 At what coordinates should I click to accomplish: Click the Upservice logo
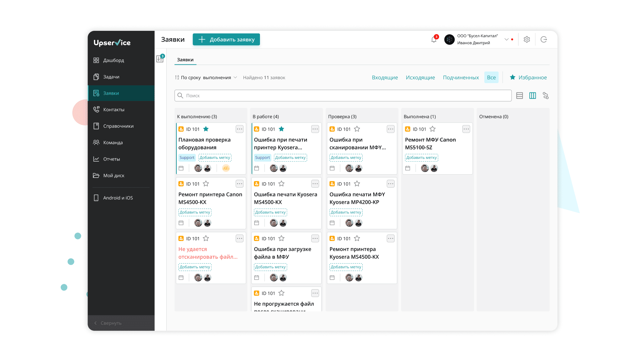[112, 43]
